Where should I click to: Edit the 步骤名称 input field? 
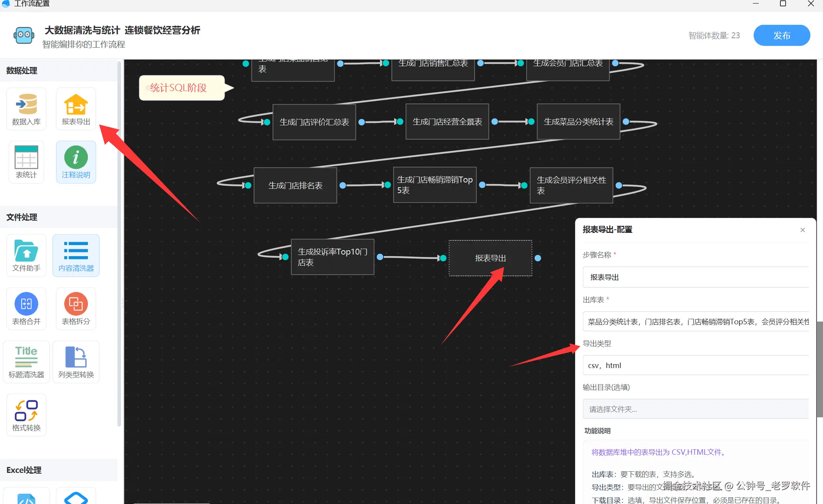[x=696, y=277]
